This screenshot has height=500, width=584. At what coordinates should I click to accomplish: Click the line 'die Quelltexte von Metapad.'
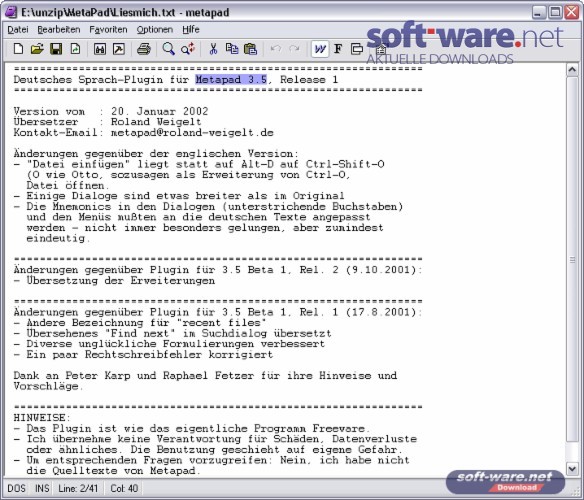click(114, 471)
